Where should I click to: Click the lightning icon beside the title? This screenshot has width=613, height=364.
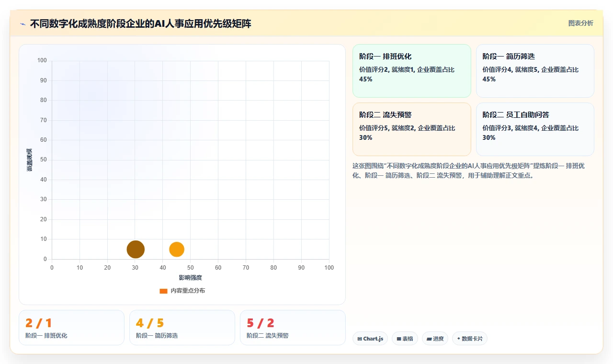23,24
